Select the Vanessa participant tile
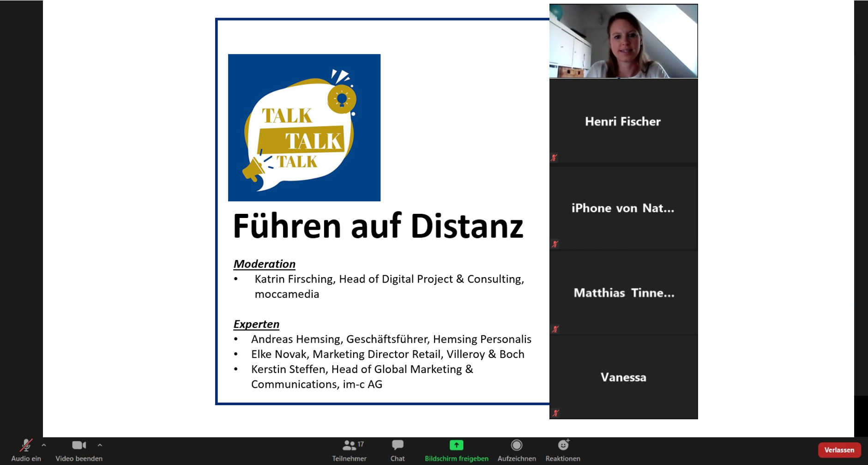 (623, 377)
